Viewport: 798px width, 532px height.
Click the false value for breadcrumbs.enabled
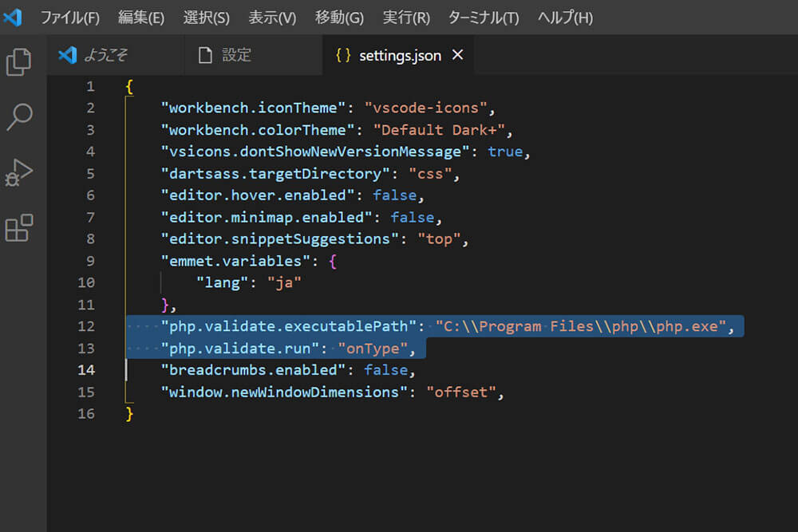point(385,370)
